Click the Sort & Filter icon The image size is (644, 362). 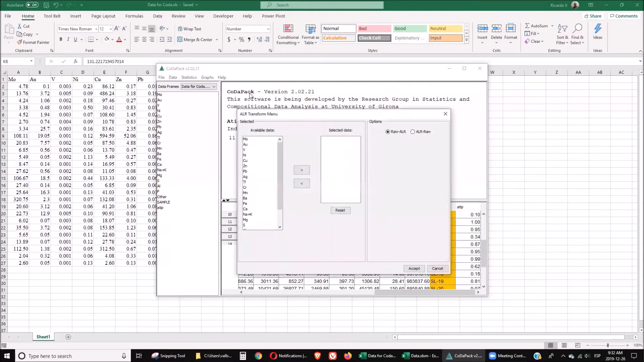click(x=562, y=28)
